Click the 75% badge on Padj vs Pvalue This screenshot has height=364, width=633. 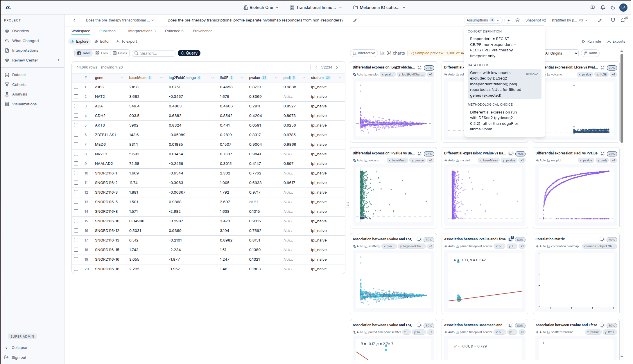pos(612,154)
